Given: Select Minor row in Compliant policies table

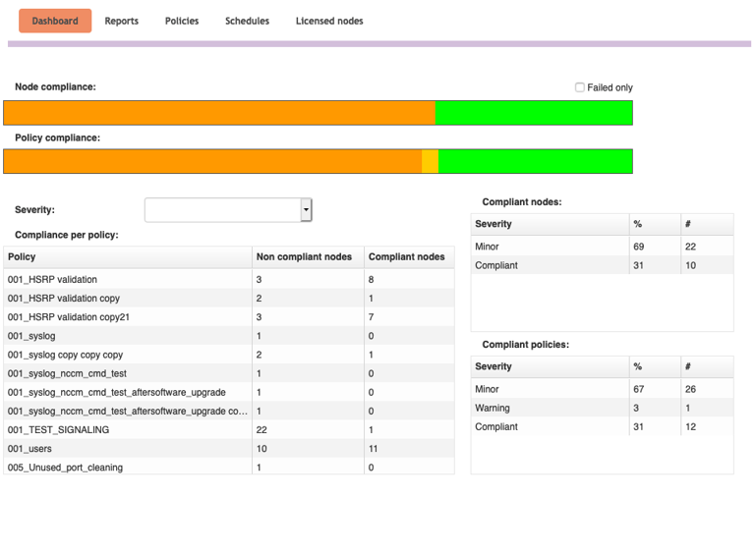Looking at the screenshot, I should (603, 389).
